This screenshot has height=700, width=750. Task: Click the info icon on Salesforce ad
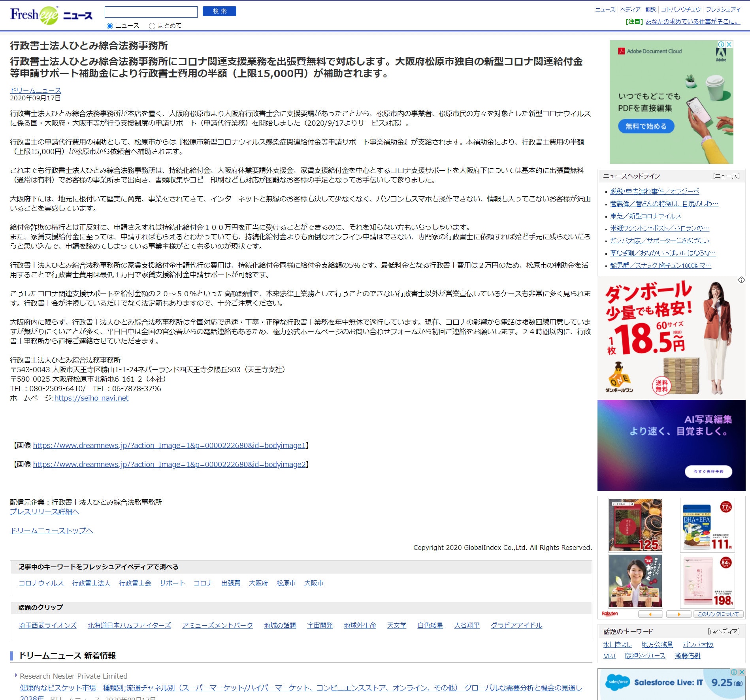[x=734, y=672]
